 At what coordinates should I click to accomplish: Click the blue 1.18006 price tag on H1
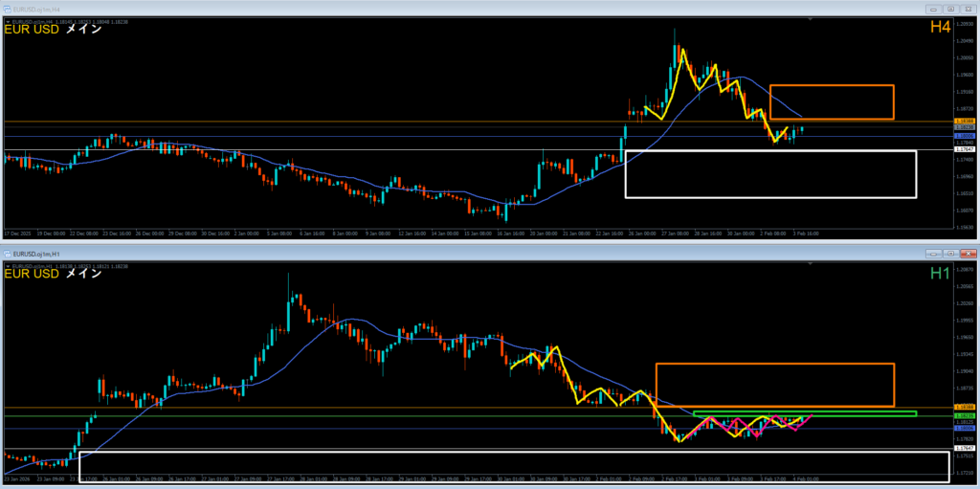click(963, 429)
